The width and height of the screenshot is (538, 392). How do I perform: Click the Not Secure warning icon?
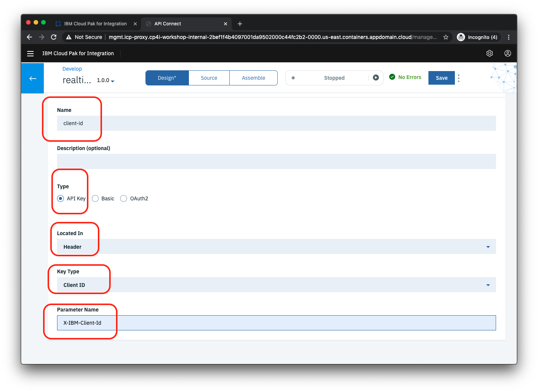point(69,37)
